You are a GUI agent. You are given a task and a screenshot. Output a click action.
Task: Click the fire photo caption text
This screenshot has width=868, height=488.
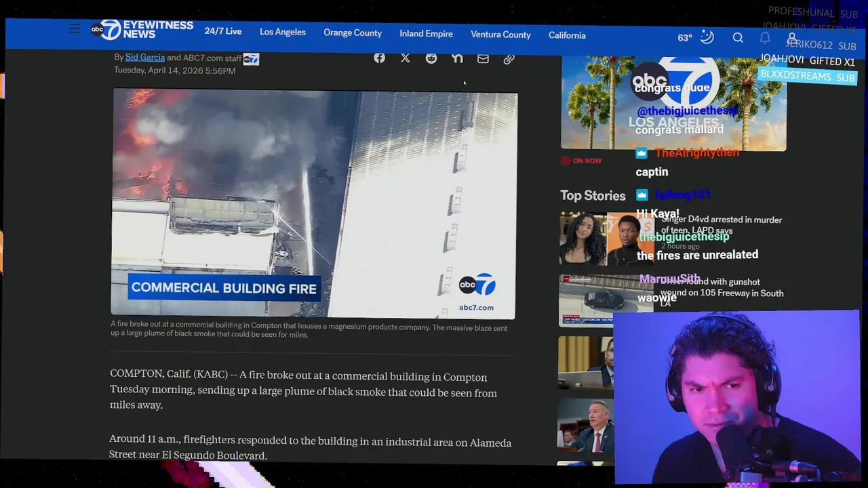pyautogui.click(x=309, y=331)
